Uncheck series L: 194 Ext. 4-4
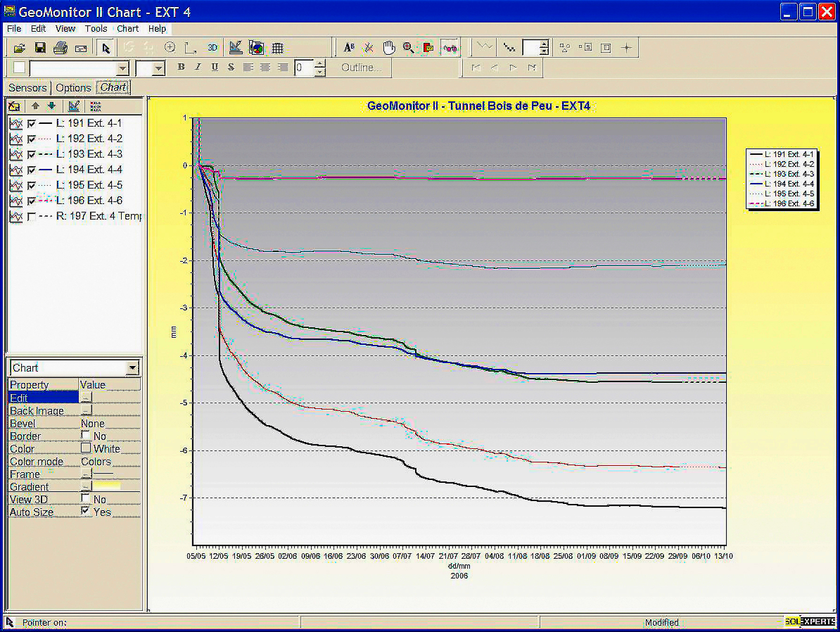 pos(32,170)
